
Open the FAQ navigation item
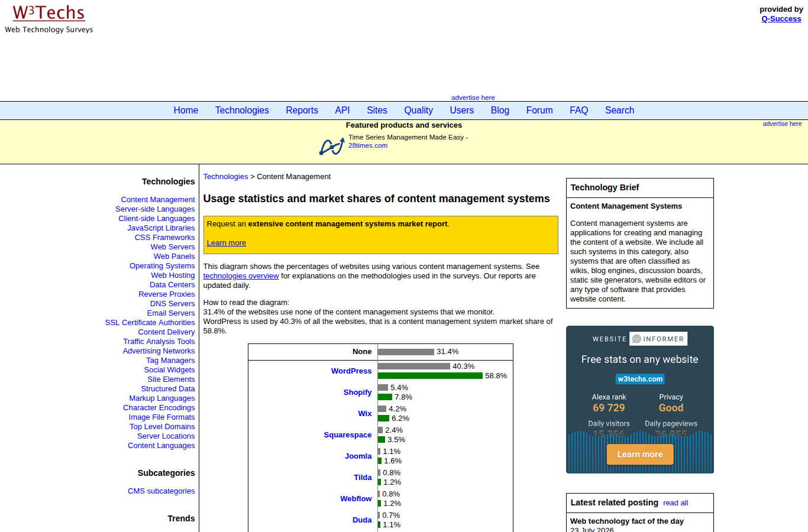click(579, 111)
